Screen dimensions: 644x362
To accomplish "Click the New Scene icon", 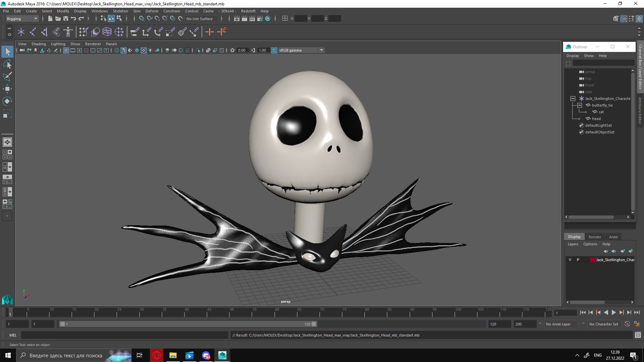I will click(x=50, y=18).
